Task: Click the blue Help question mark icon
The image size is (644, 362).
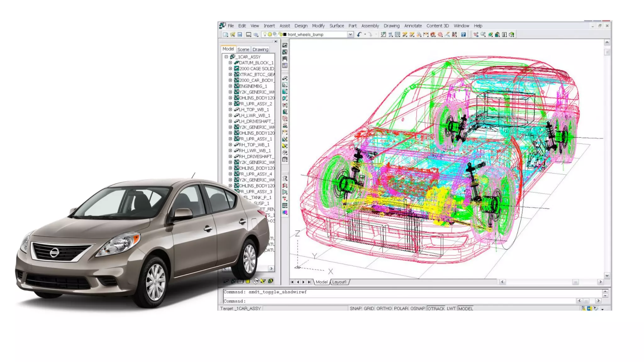Action: [x=463, y=35]
